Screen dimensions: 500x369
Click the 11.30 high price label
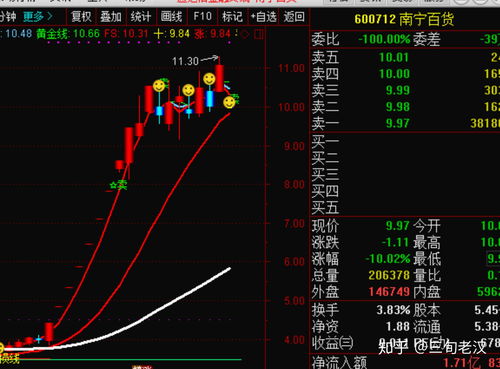(x=185, y=61)
